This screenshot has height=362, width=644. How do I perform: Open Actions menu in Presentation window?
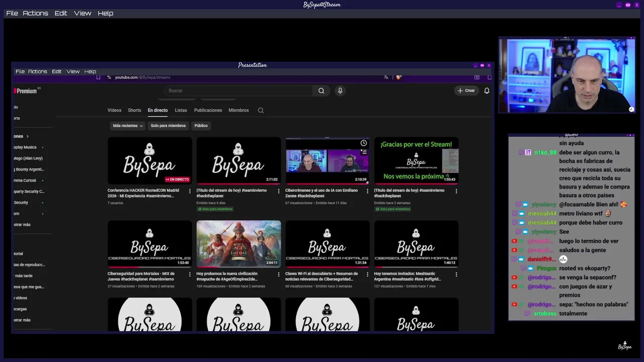tap(38, 71)
